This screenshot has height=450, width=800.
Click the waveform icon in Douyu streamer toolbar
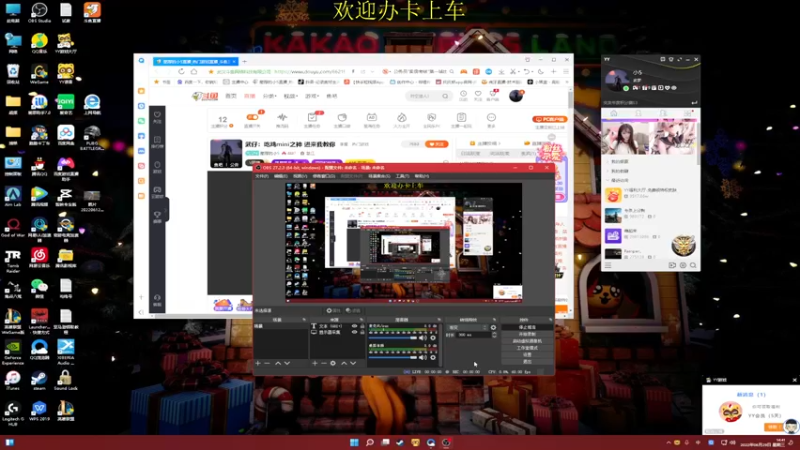[x=282, y=117]
